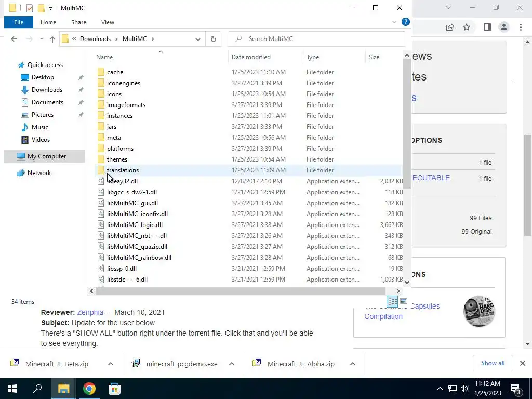Toggle the Properties quick access toolbar icon

pos(30,8)
